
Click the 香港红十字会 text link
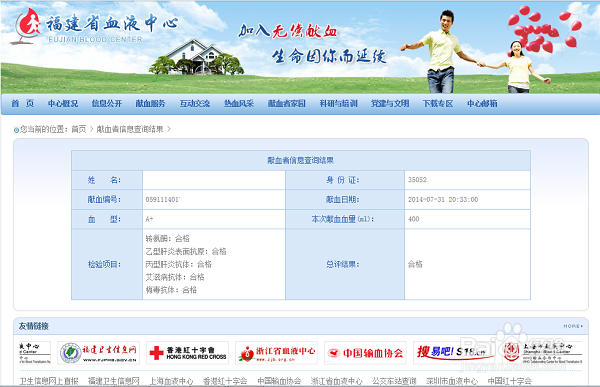[225, 381]
